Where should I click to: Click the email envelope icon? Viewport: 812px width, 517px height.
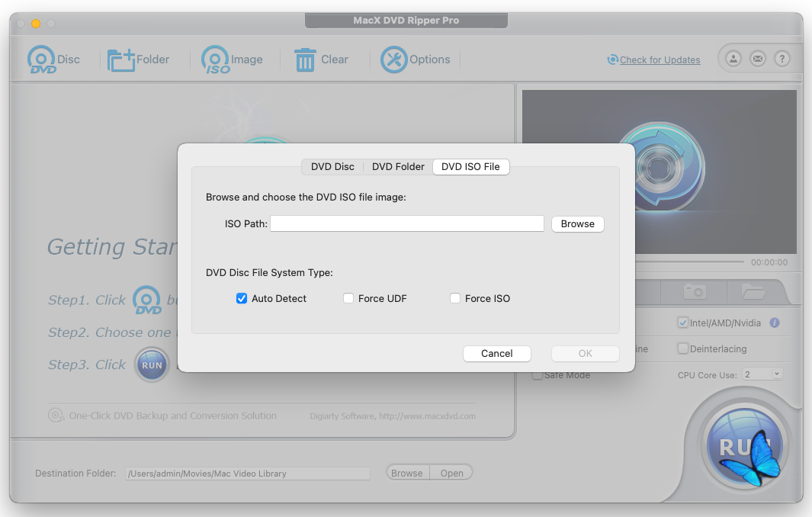(x=758, y=59)
